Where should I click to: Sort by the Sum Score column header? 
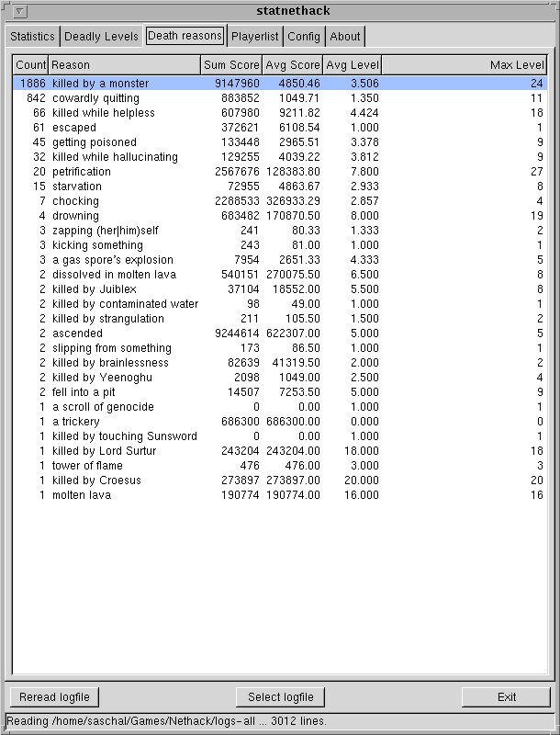tap(231, 65)
